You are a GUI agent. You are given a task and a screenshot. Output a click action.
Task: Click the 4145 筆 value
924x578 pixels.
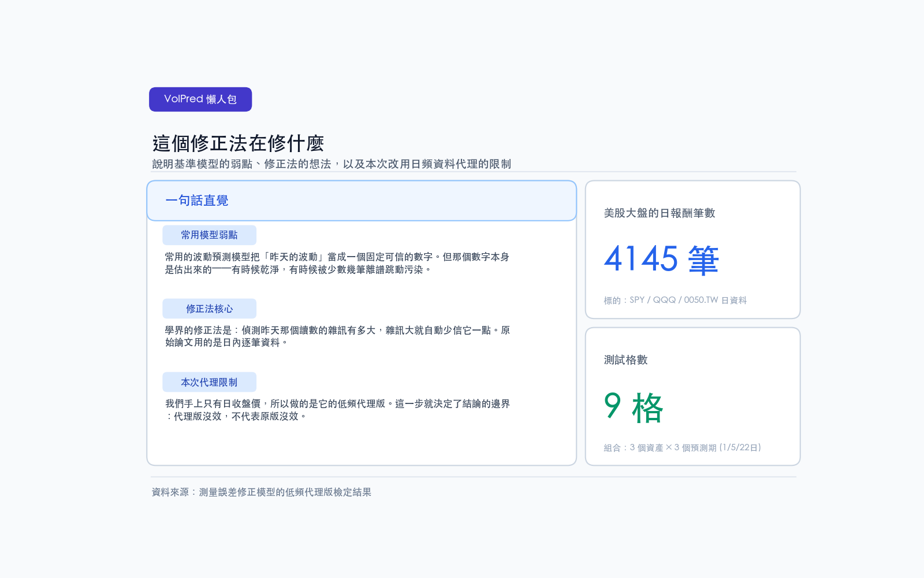coord(662,259)
